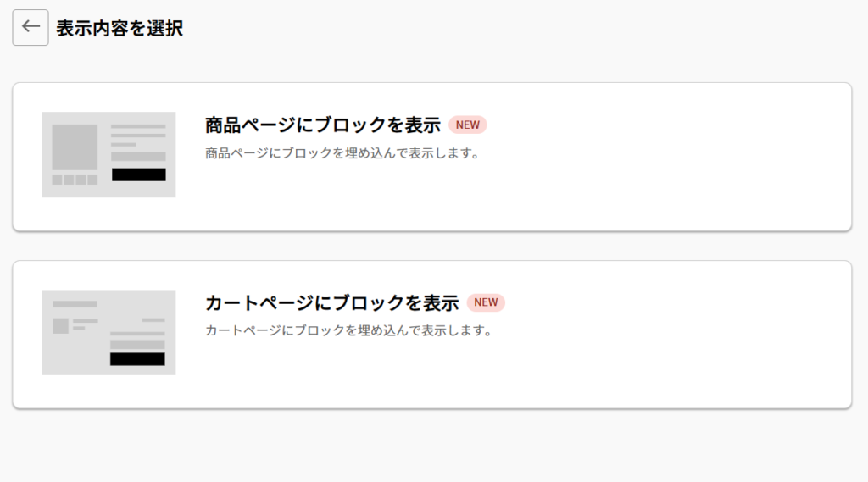
Task: Click the back arrow button
Action: pyautogui.click(x=31, y=27)
